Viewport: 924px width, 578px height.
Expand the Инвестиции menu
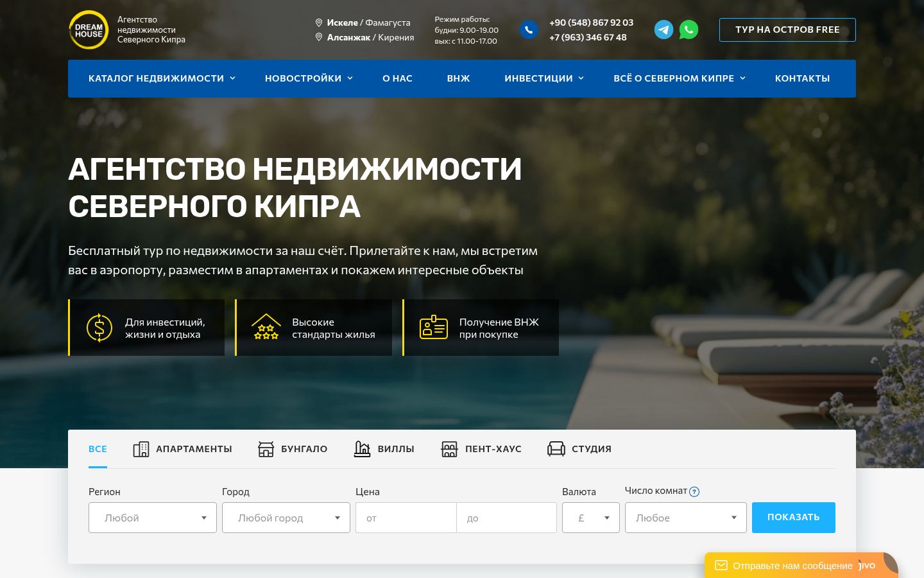pos(544,78)
